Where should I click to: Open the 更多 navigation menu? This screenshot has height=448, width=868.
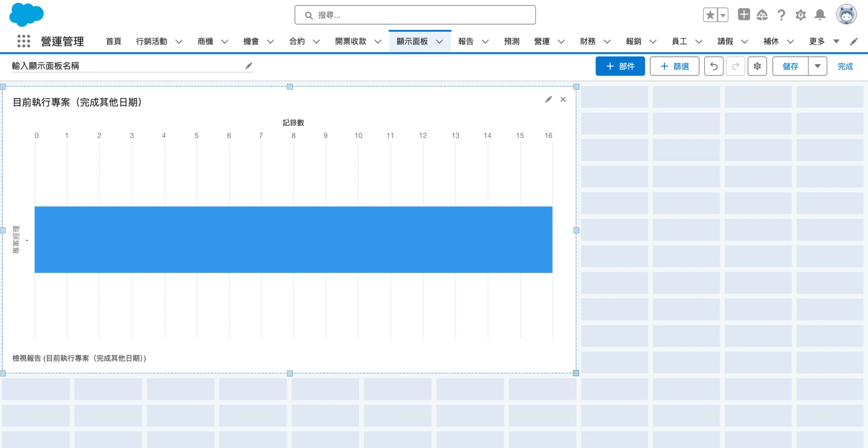[824, 41]
